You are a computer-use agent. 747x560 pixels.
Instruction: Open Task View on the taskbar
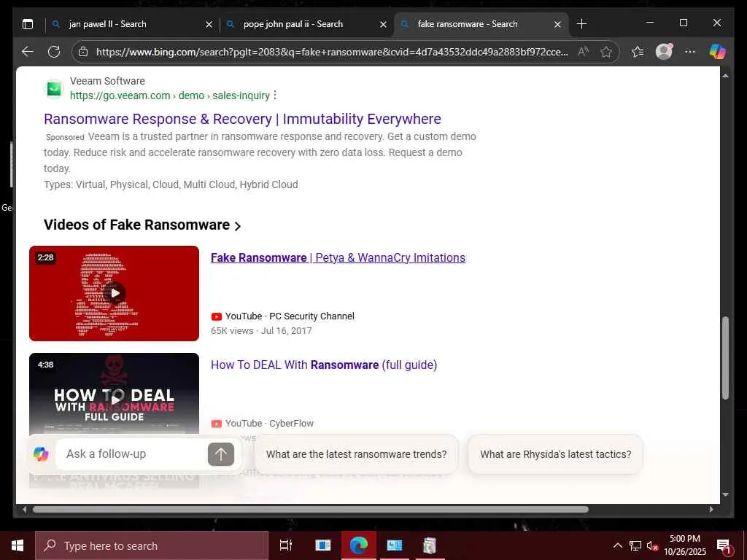pyautogui.click(x=286, y=545)
